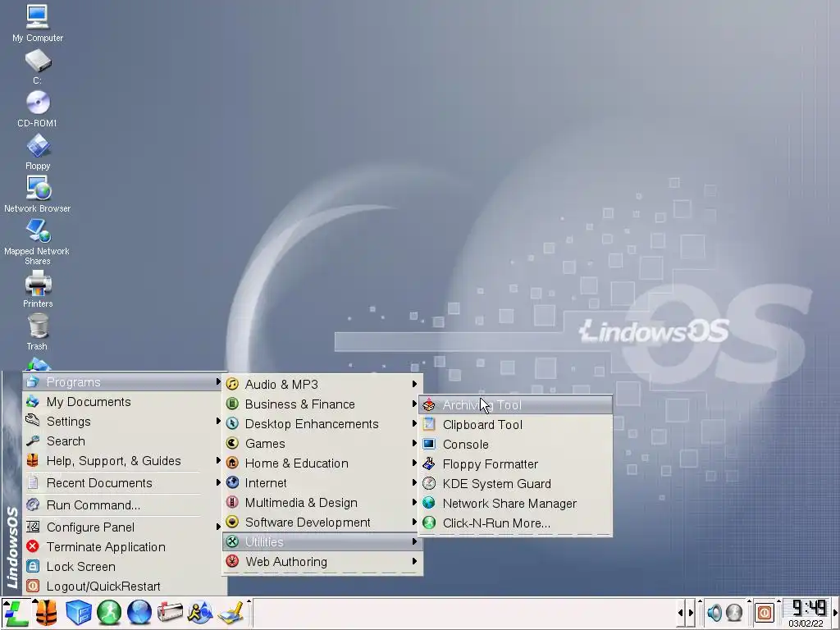Open the Network Browser icon

click(x=38, y=194)
